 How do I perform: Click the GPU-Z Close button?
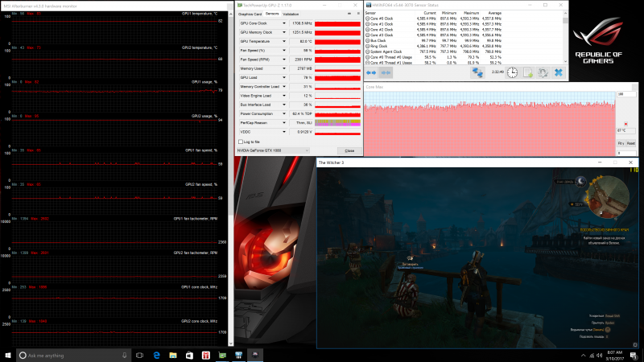pos(349,150)
